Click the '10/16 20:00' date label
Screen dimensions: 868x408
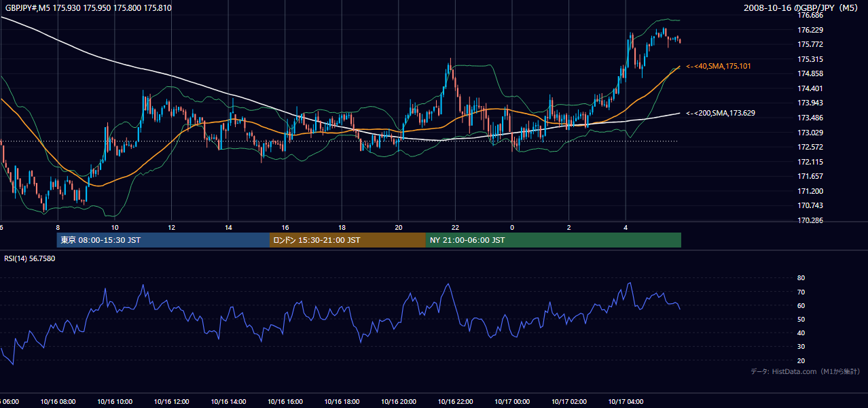pyautogui.click(x=399, y=402)
